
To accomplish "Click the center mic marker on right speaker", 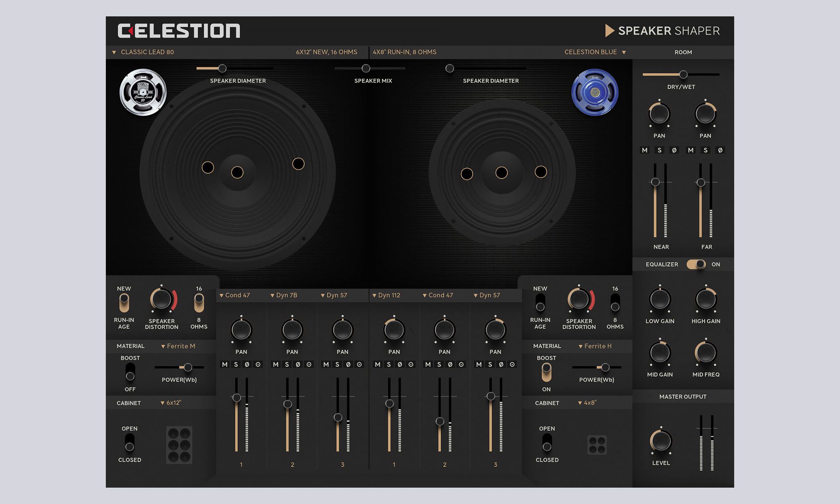I will click(501, 173).
